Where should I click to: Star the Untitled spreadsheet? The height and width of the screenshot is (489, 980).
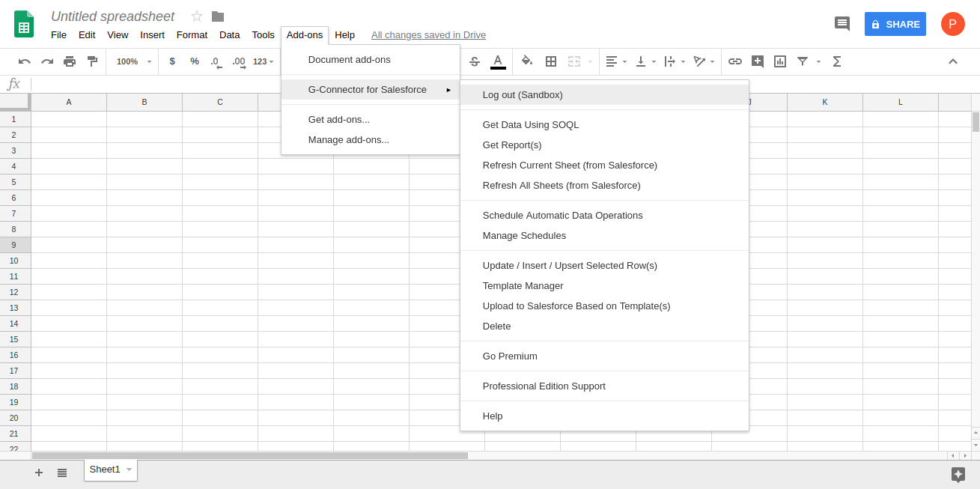(x=197, y=16)
